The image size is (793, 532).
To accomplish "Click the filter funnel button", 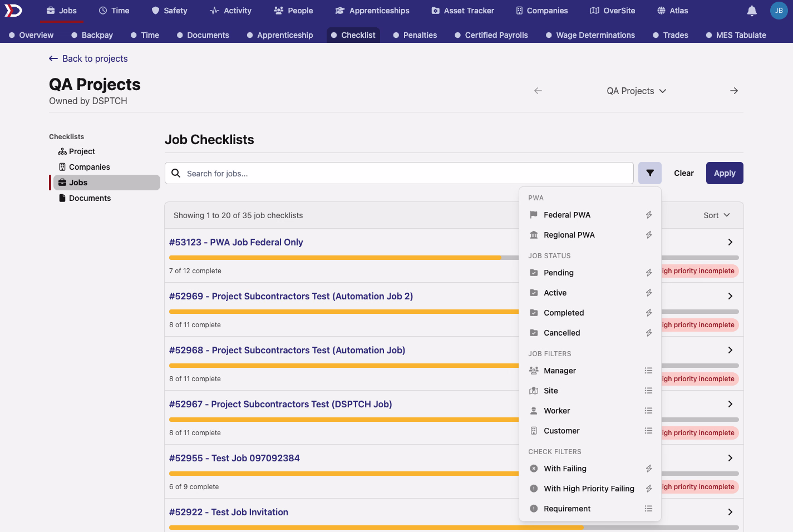I will [650, 173].
